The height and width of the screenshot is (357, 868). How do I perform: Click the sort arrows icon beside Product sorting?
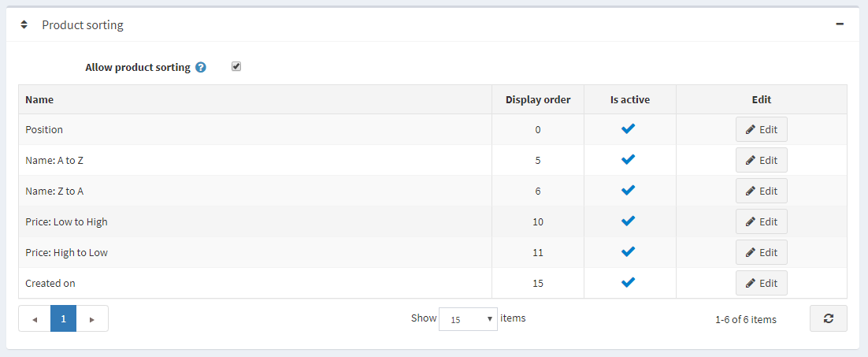(x=24, y=25)
